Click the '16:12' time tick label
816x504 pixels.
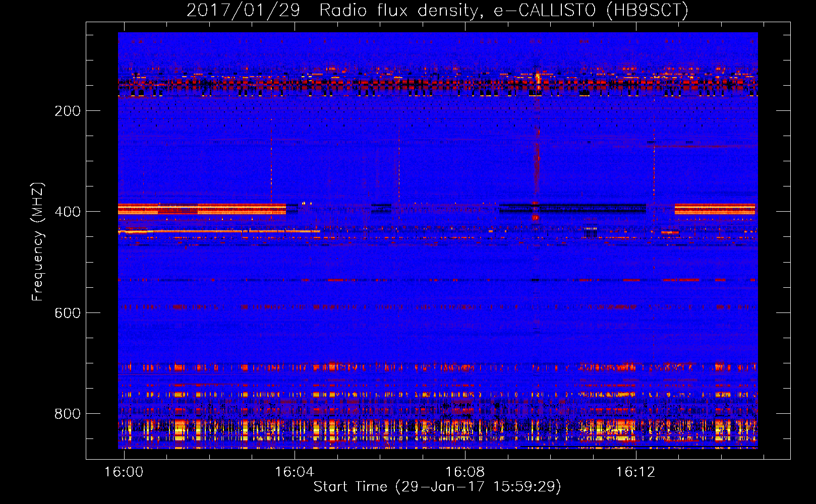point(635,472)
